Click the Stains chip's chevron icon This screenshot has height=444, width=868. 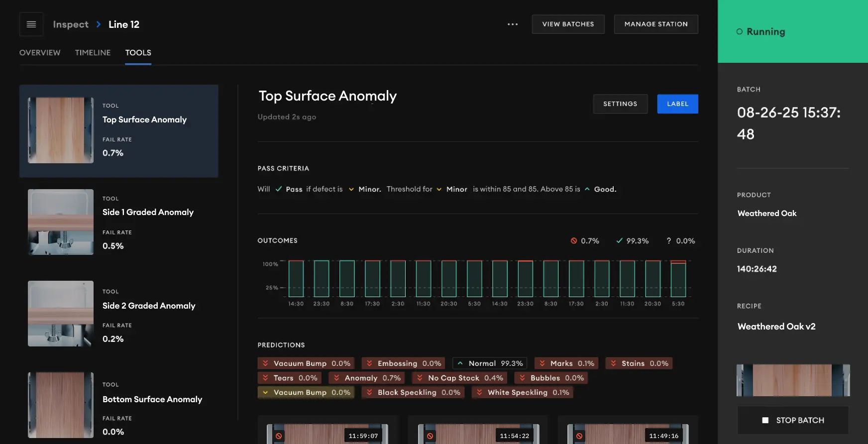614,363
